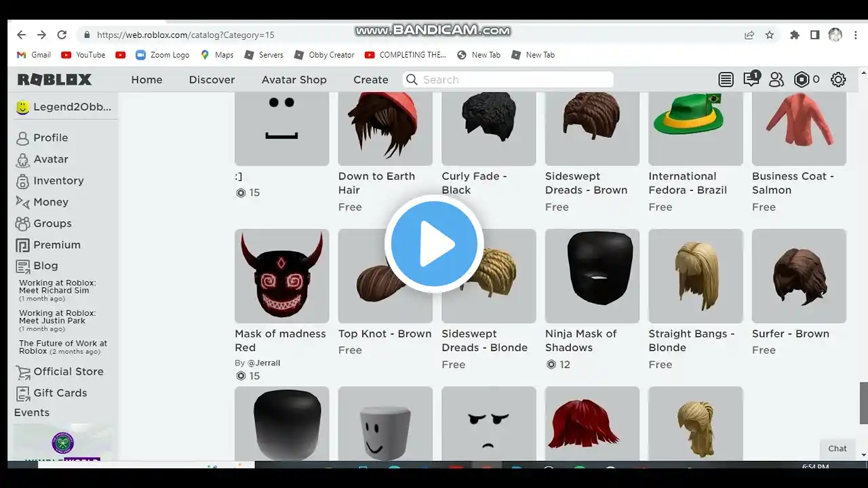Open the Meet Justin Park blog post
This screenshot has height=488, width=868.
[58, 321]
